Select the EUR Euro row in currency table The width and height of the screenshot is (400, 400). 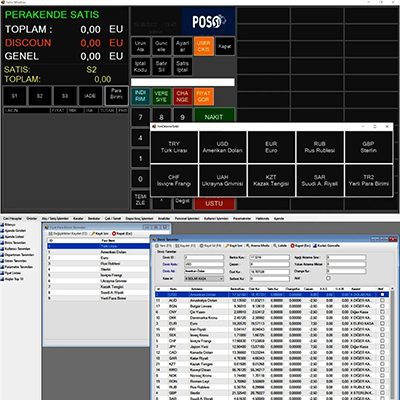click(x=267, y=323)
